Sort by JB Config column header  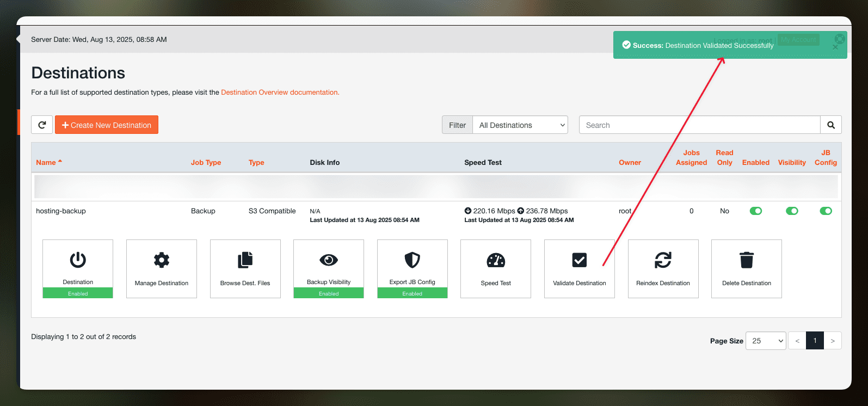826,157
